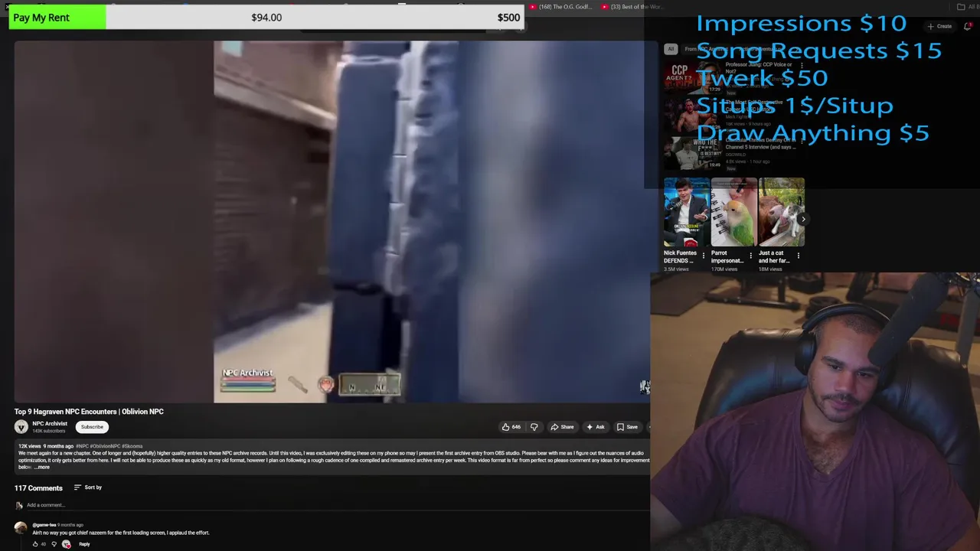Like the video with 646 likes
The image size is (980, 551).
click(x=511, y=427)
